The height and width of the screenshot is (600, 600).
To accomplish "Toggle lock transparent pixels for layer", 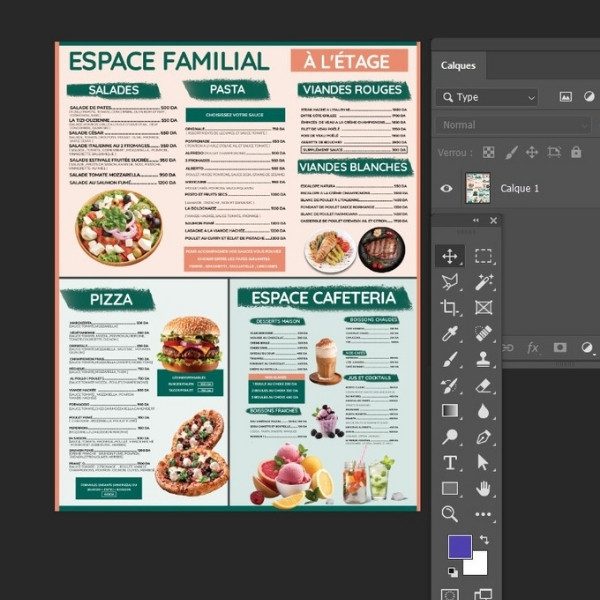I will tap(488, 153).
